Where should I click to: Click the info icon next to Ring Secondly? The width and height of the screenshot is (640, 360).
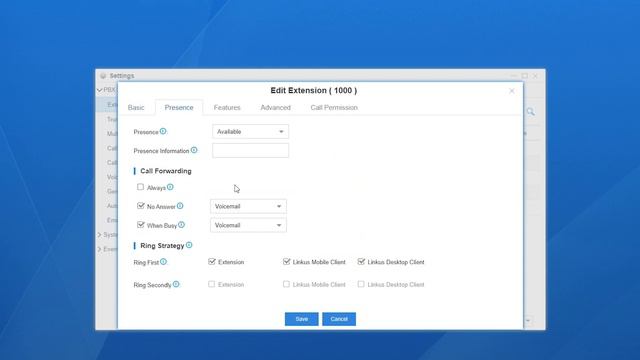pyautogui.click(x=176, y=284)
